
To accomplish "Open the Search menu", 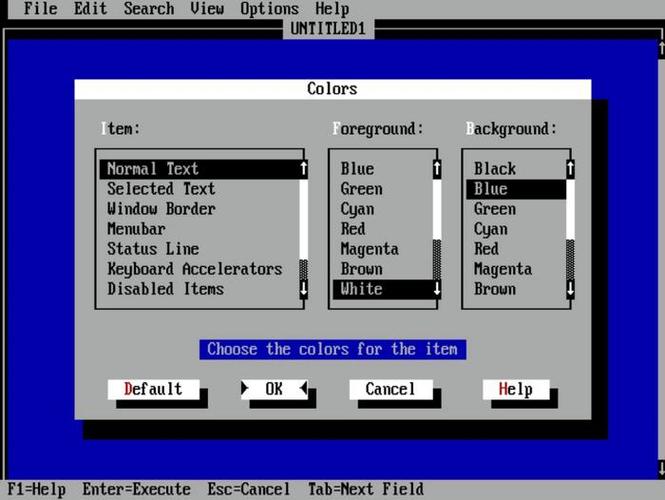I will tap(149, 8).
